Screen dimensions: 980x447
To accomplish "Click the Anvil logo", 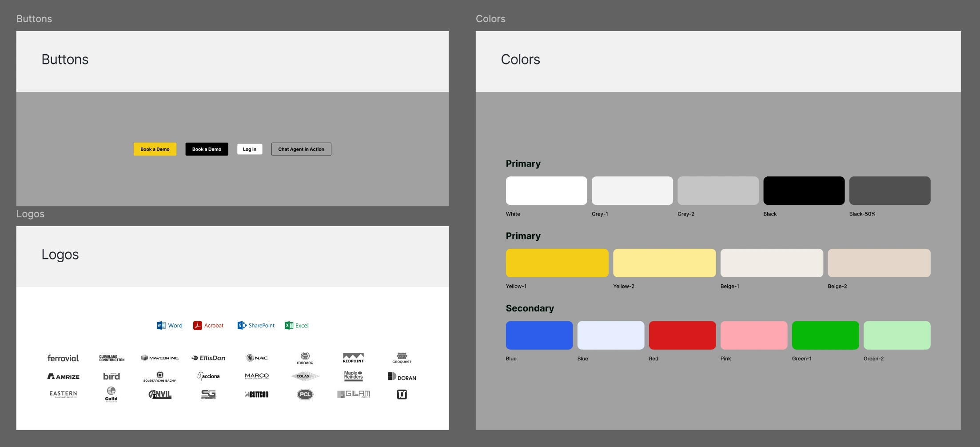I will point(160,394).
